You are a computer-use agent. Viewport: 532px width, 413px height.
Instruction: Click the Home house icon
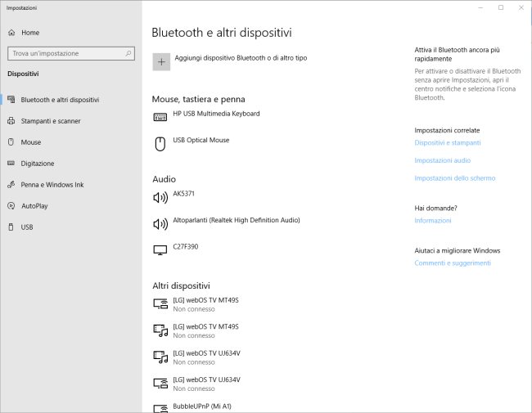tap(11, 33)
